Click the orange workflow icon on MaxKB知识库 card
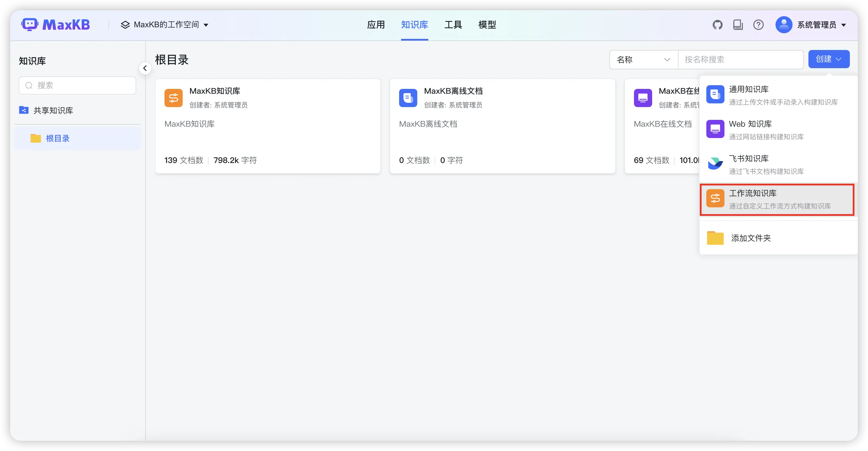Image resolution: width=868 pixels, height=451 pixels. click(x=173, y=98)
